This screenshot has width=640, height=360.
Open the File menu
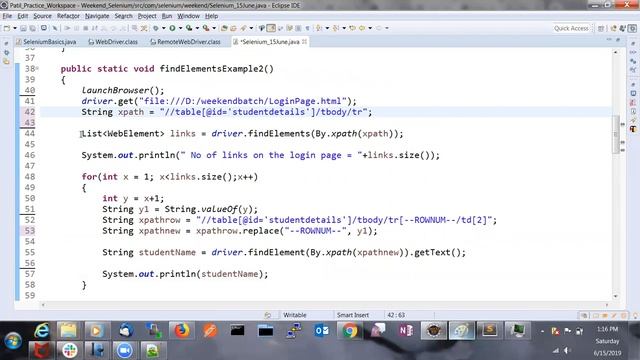(7, 16)
